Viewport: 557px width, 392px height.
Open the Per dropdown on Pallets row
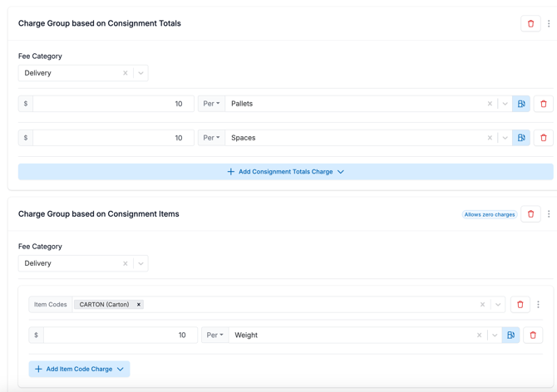tap(211, 104)
